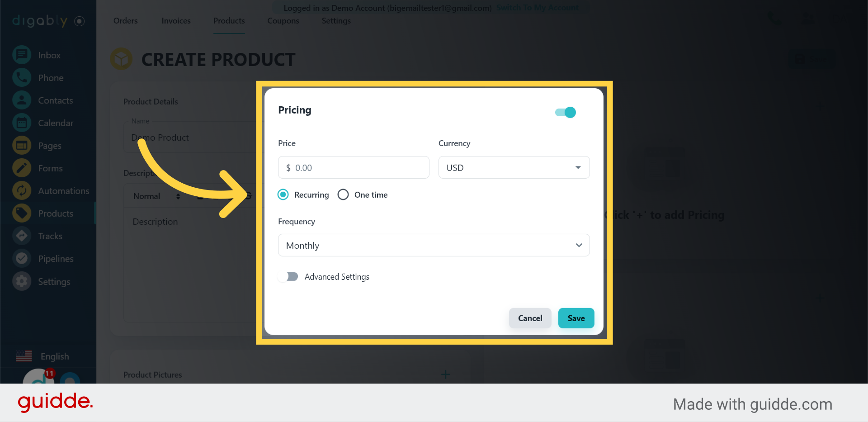Open the Pipelines checkmark icon
The image size is (868, 422).
[x=22, y=259]
